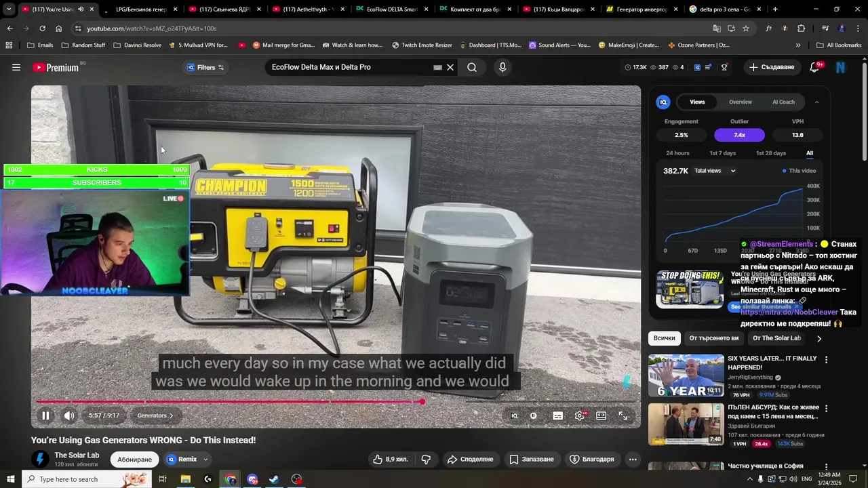Click the search magnifier button

[x=472, y=67]
